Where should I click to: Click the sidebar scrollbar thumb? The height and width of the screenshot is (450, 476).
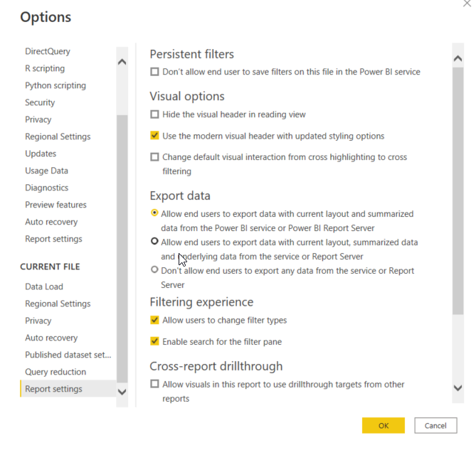[x=122, y=249]
